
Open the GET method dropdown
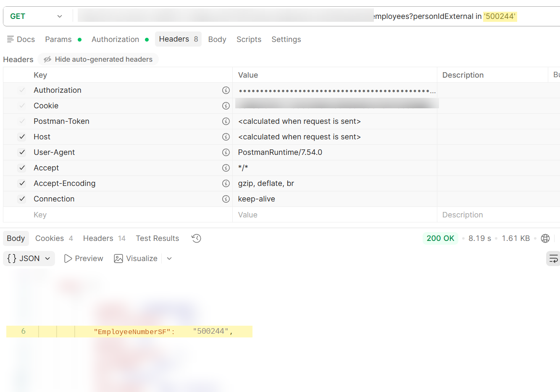[x=37, y=16]
